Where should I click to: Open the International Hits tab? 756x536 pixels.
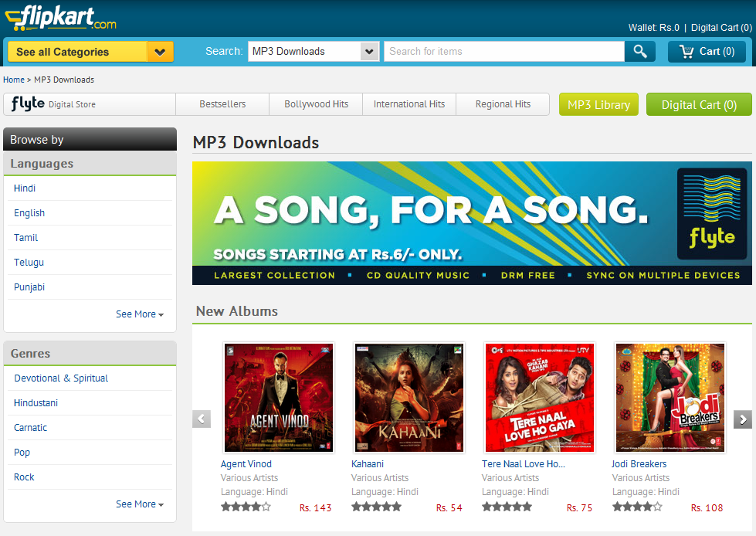pos(409,104)
